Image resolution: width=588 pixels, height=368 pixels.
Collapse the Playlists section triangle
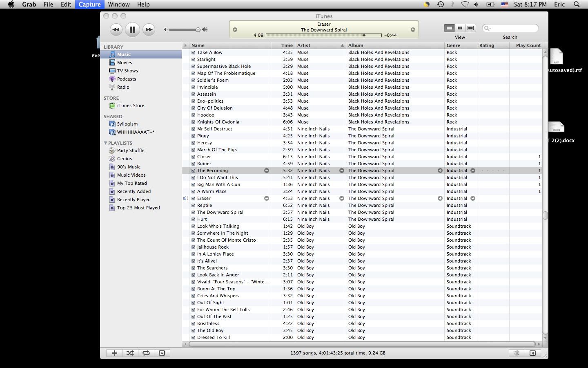click(x=105, y=143)
